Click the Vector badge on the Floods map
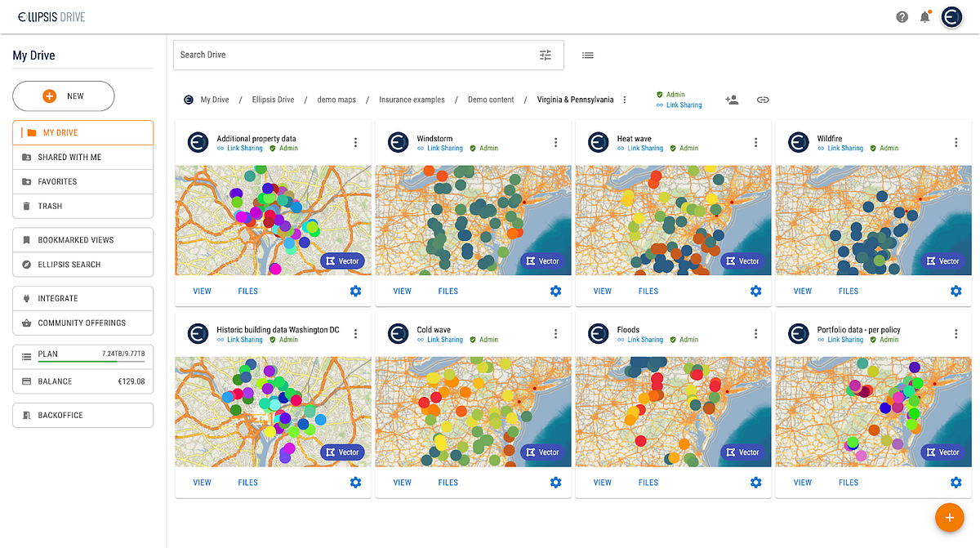The image size is (980, 548). (x=742, y=452)
